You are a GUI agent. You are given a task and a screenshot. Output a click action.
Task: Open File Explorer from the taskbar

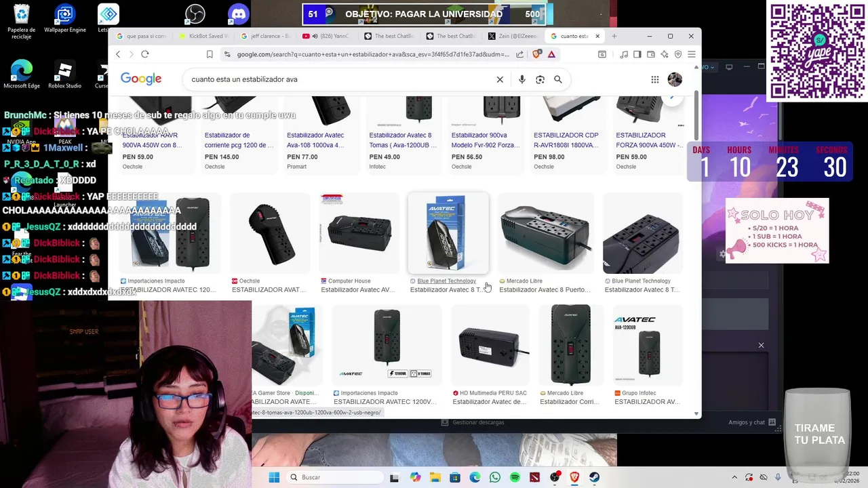pyautogui.click(x=435, y=477)
